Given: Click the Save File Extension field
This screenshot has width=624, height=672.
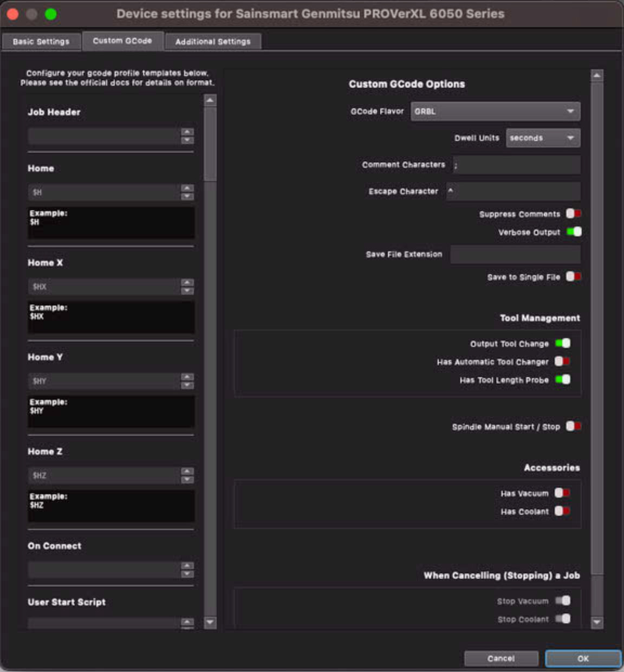Looking at the screenshot, I should (x=515, y=254).
